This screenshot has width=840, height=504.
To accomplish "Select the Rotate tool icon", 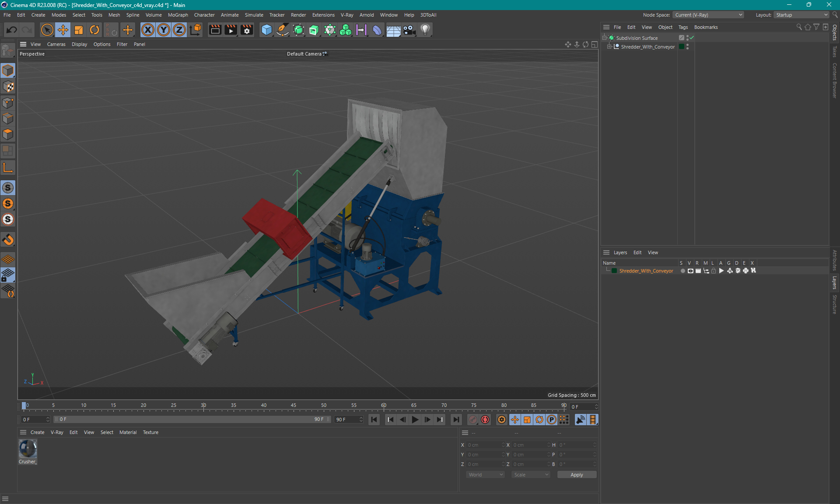I will coord(94,30).
